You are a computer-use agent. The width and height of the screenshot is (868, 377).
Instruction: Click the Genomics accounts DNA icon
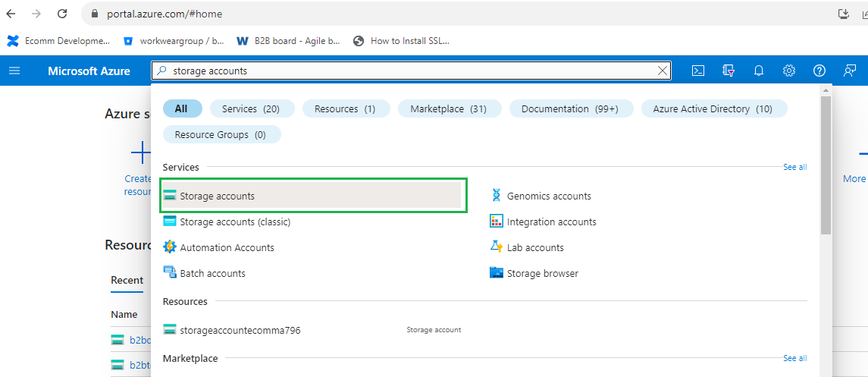(496, 196)
